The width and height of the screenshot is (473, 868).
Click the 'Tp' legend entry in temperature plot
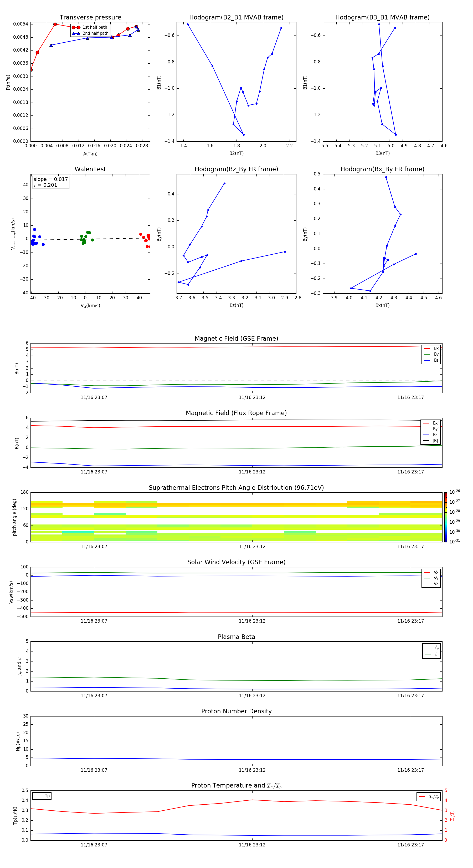(x=42, y=796)
